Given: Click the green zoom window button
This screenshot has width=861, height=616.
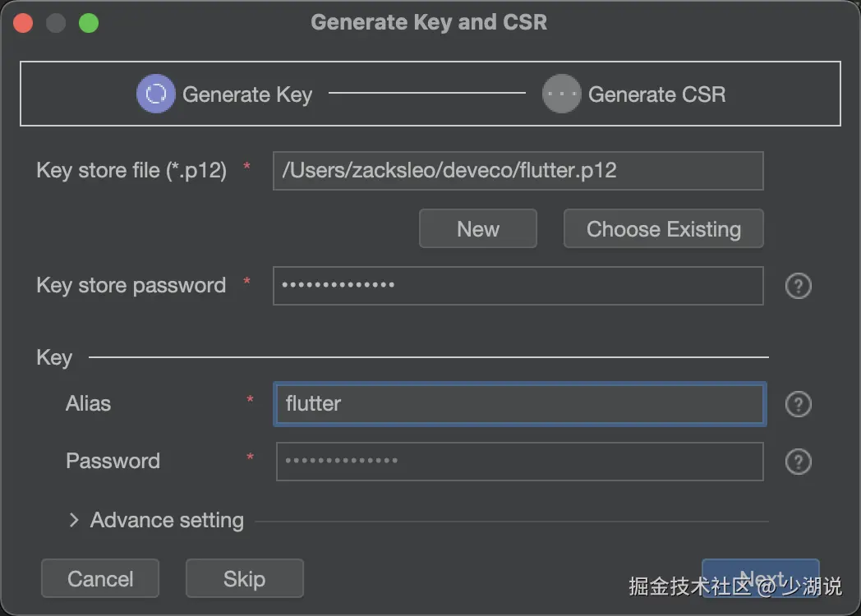Looking at the screenshot, I should pyautogui.click(x=89, y=22).
